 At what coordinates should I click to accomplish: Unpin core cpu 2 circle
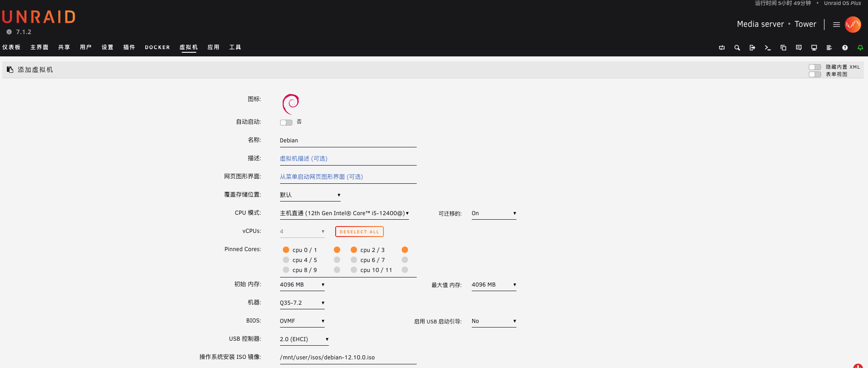(354, 250)
